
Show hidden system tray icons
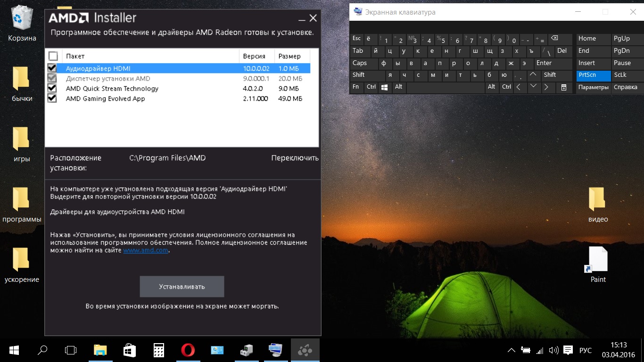point(512,350)
